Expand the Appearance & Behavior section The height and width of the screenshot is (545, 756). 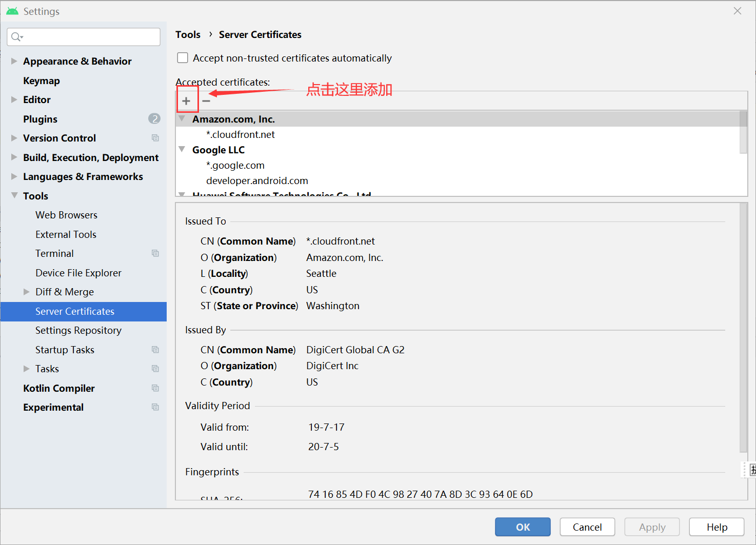[x=13, y=61]
